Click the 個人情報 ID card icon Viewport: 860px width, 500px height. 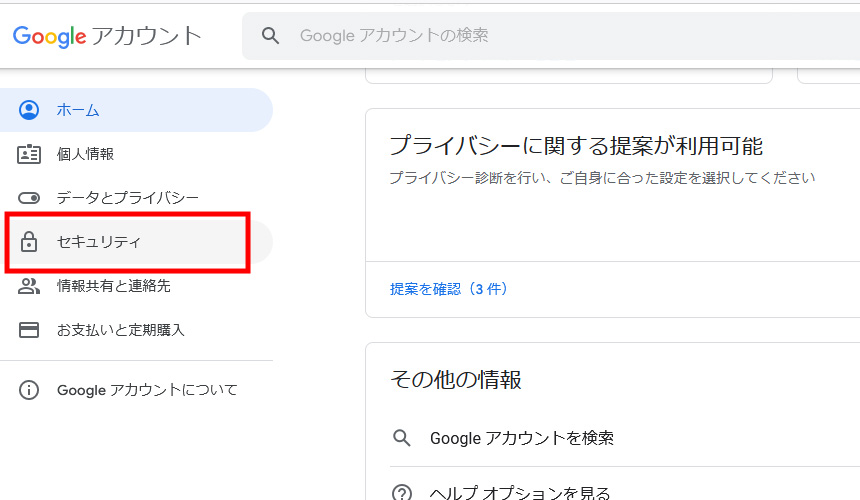(x=29, y=154)
